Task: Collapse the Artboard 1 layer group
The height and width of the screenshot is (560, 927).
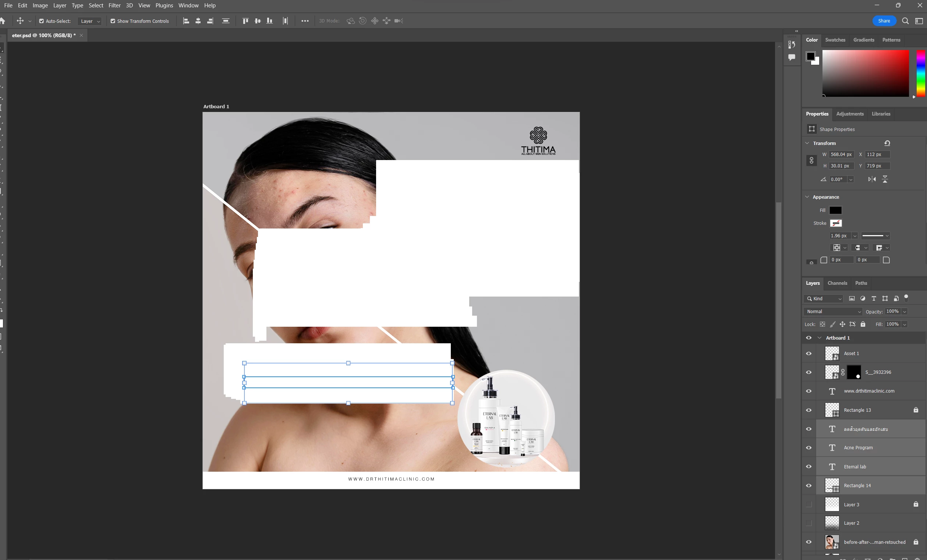Action: (x=820, y=338)
